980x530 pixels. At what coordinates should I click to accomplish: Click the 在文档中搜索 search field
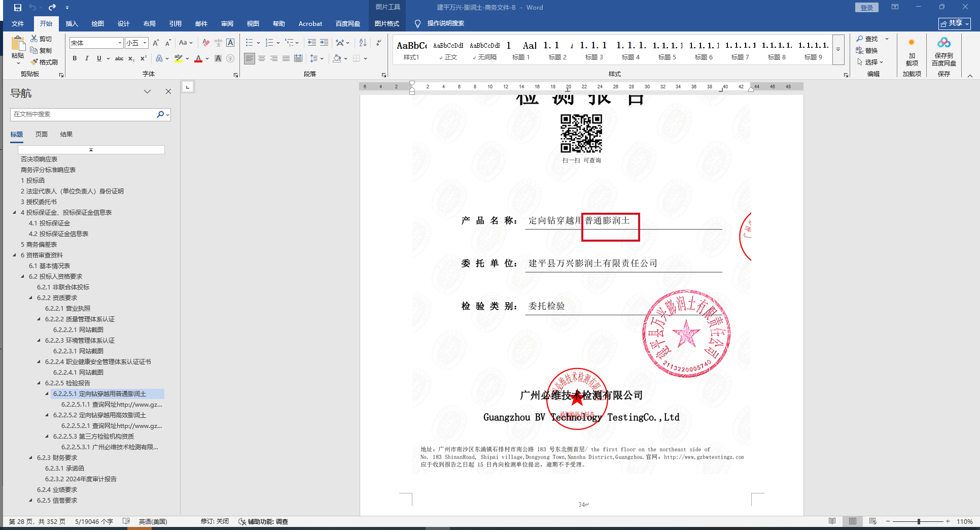[84, 114]
